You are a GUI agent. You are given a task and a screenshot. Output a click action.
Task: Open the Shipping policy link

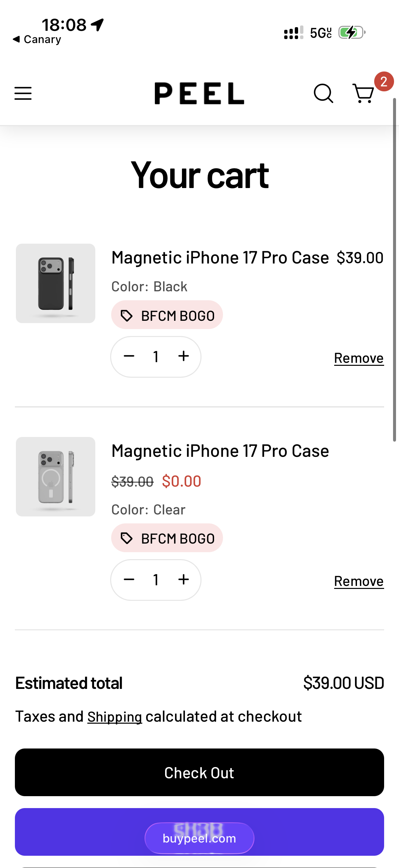tap(114, 717)
